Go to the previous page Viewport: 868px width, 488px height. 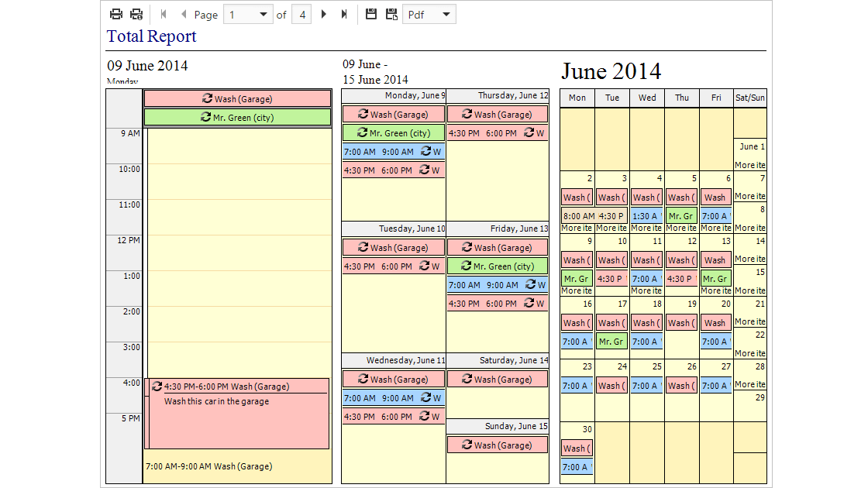(184, 14)
